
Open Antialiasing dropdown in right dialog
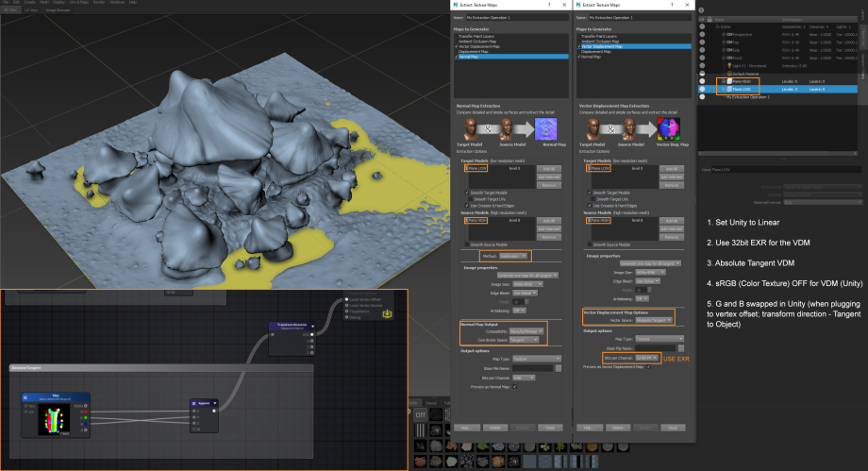click(x=642, y=298)
